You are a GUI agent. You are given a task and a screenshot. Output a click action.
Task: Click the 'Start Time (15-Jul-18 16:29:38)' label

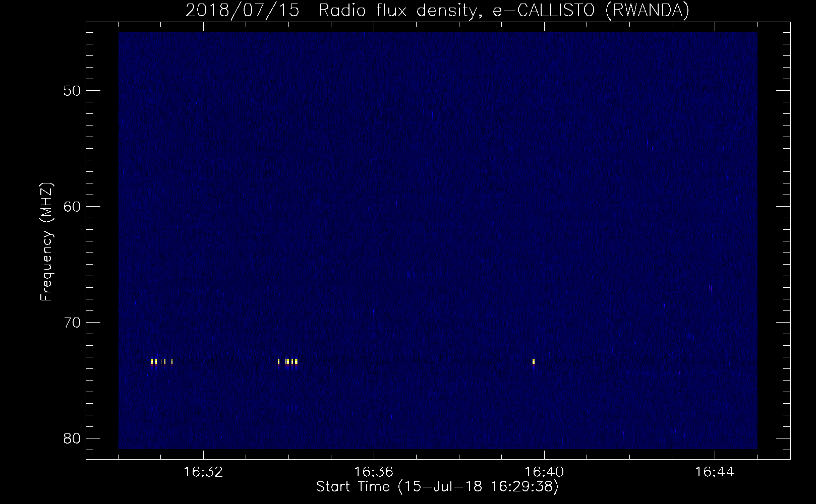pos(437,487)
